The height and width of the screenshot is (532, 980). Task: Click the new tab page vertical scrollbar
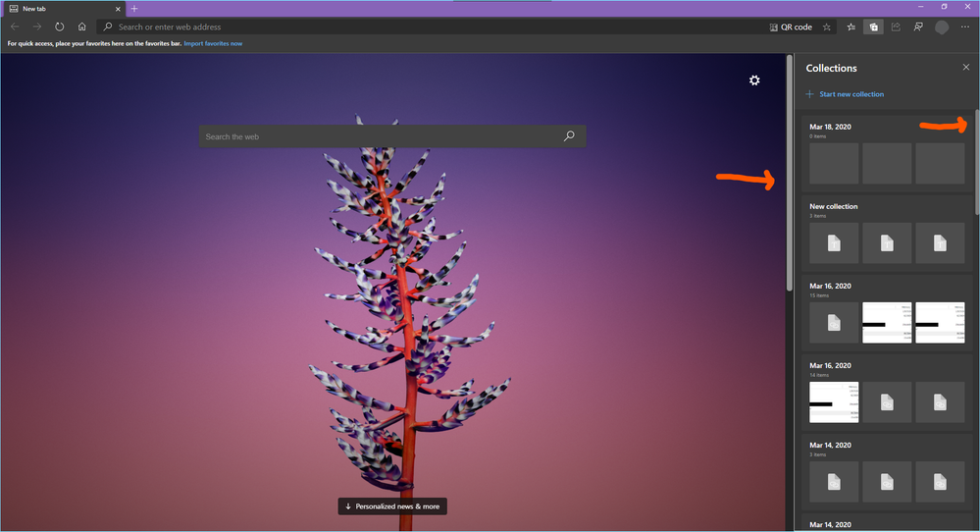[x=790, y=173]
